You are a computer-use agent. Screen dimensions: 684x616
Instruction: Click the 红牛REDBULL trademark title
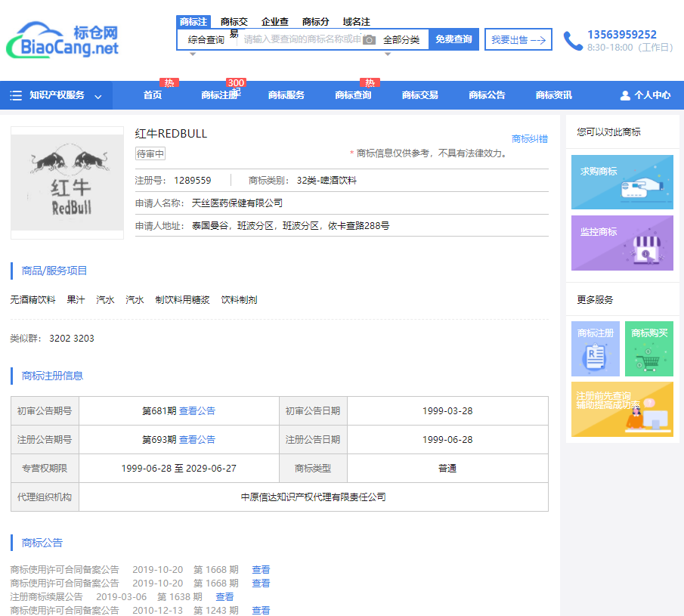tap(171, 134)
